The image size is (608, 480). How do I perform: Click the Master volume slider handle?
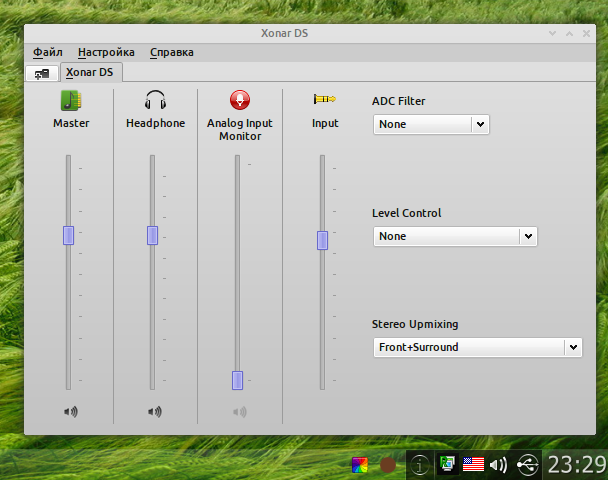(68, 235)
